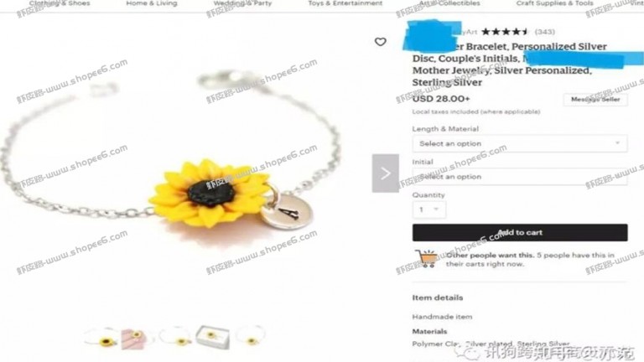This screenshot has height=362, width=644.
Task: Open the Toys & Entertainment menu
Action: click(345, 3)
